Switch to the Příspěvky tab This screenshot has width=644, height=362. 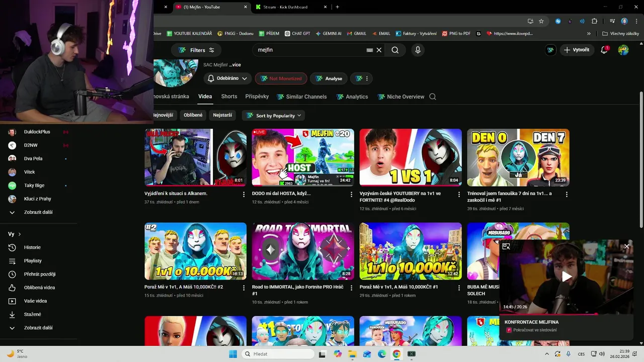point(257,97)
